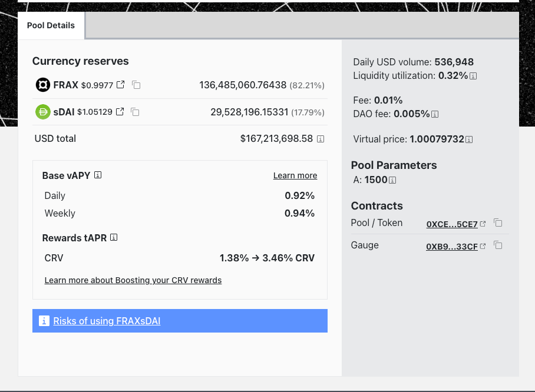Open Pool / Token contract 0XCE...5CE7 link
Viewport: 535px width, 392px height.
coord(453,224)
